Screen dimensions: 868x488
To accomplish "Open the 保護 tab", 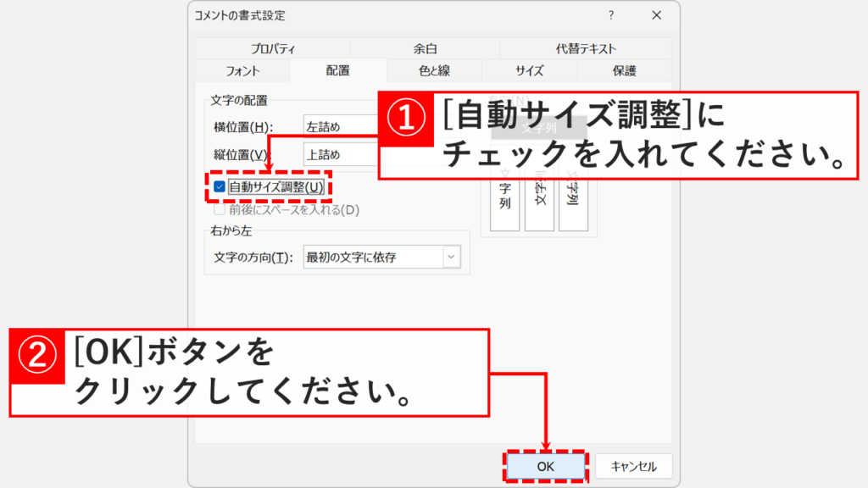I will [x=625, y=71].
